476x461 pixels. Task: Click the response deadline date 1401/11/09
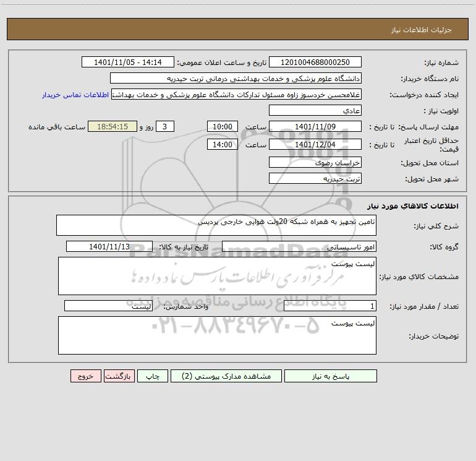(315, 126)
